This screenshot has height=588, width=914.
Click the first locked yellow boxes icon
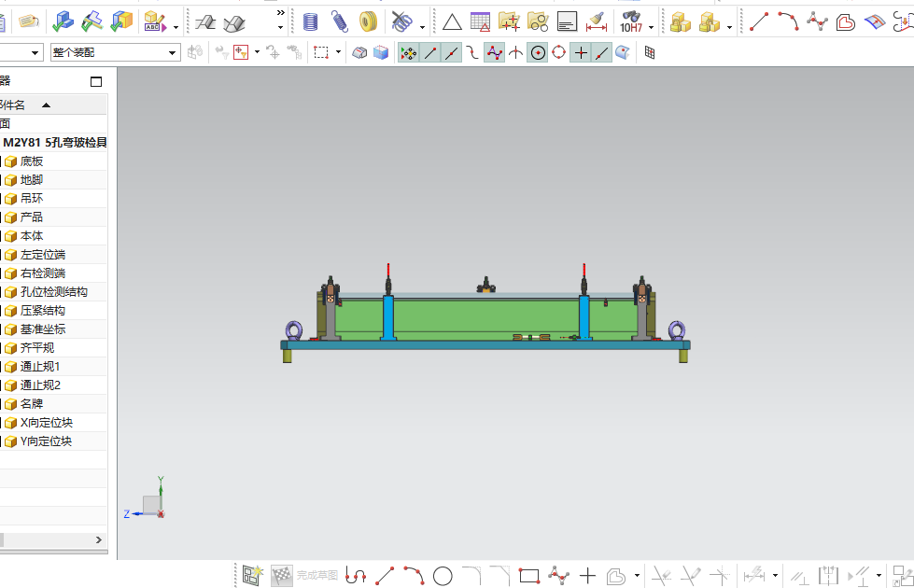click(681, 22)
